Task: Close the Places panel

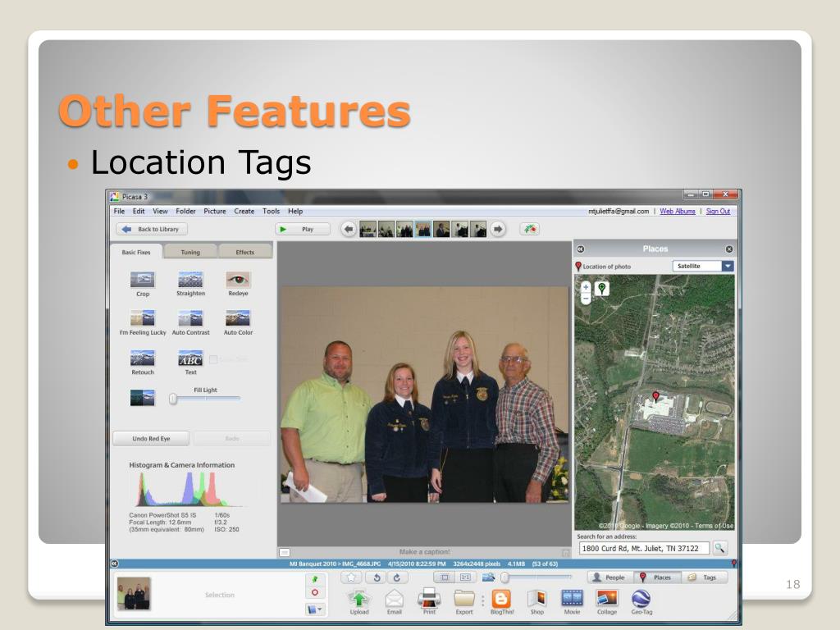Action: [x=729, y=249]
